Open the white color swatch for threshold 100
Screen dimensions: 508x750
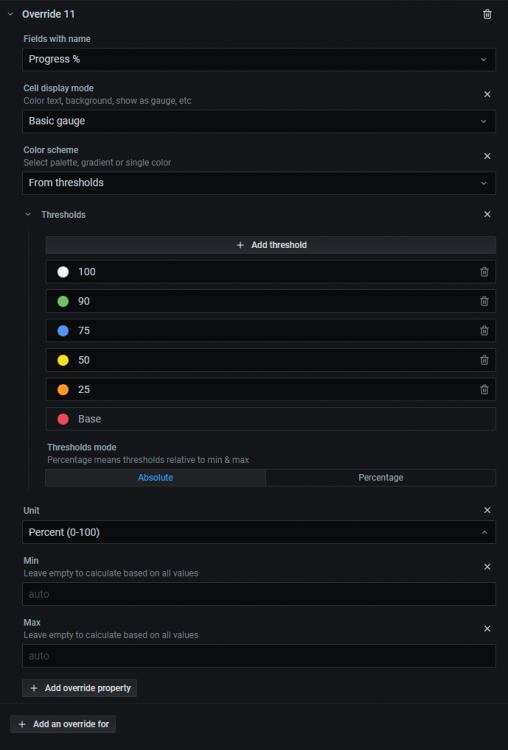coord(63,272)
